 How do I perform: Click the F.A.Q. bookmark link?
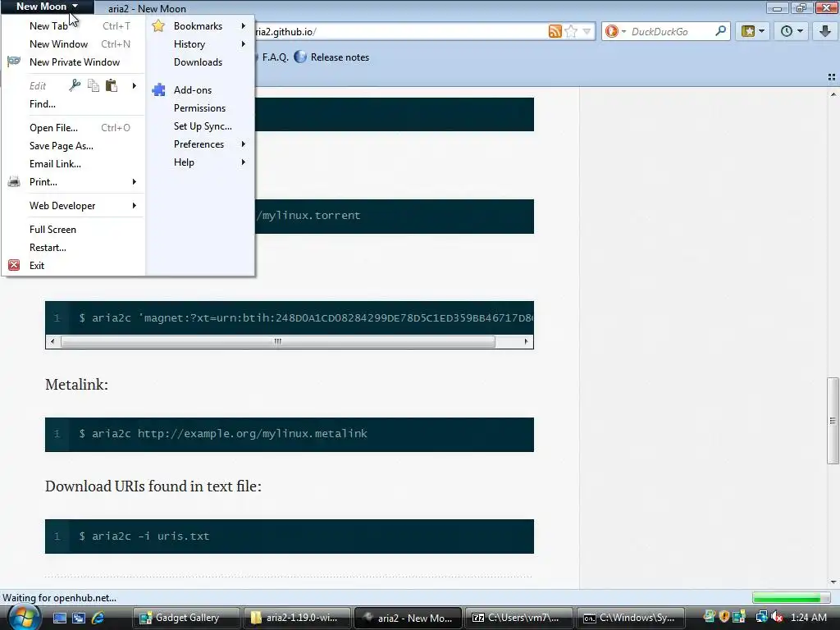point(276,57)
